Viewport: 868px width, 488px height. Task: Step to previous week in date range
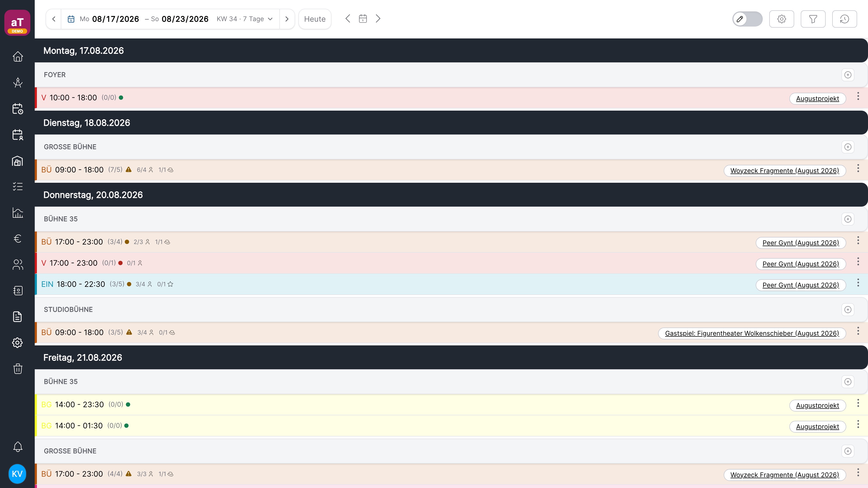pos(54,19)
